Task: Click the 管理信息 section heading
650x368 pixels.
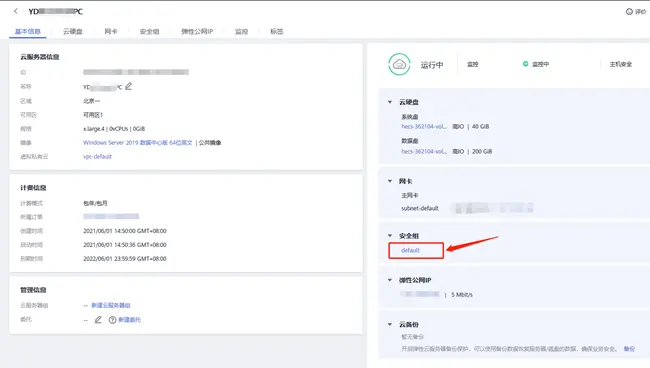Action: (33, 290)
